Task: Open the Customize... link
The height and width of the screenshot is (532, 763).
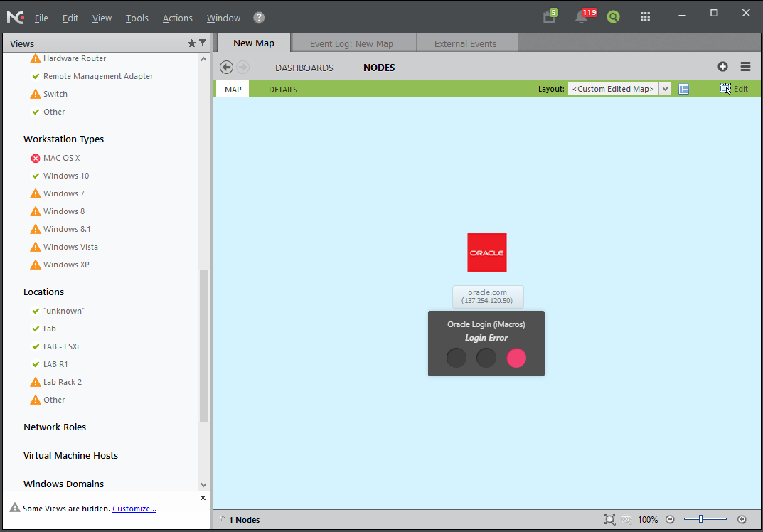Action: click(x=134, y=508)
